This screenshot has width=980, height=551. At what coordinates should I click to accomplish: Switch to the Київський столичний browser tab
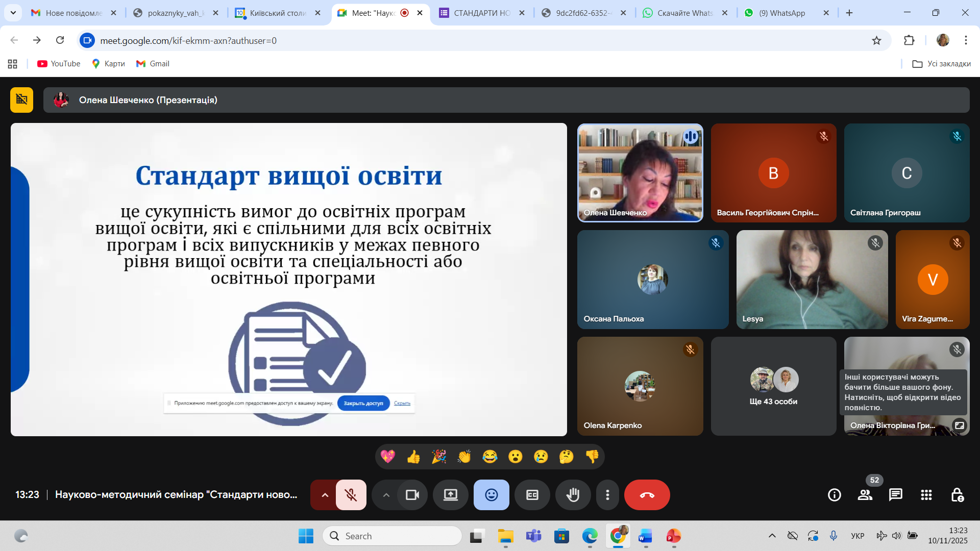click(278, 13)
